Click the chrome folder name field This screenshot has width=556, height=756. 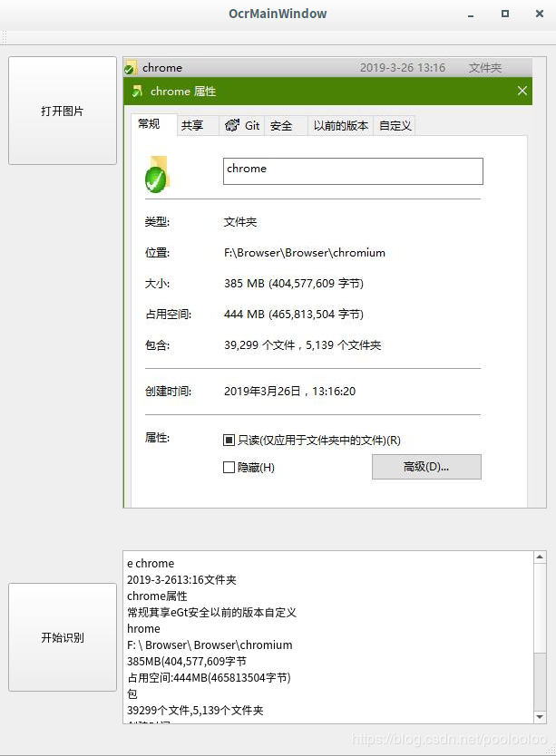coord(353,171)
